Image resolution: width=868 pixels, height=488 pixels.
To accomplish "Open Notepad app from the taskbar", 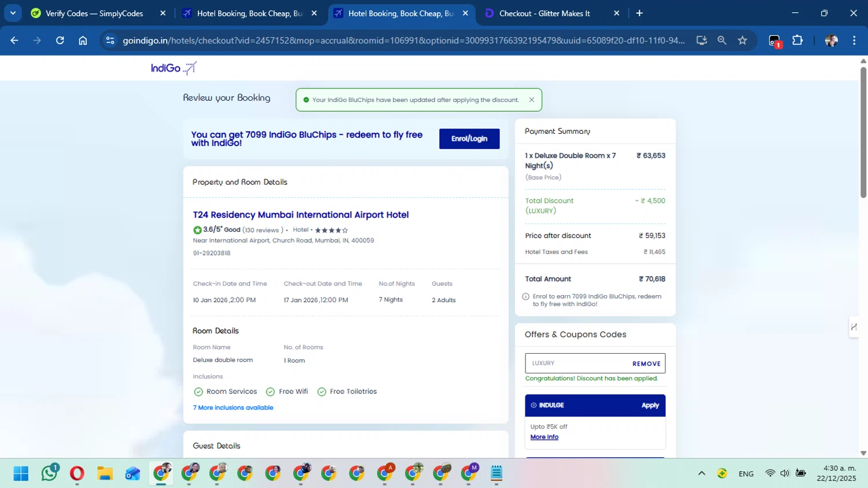I will 496,474.
